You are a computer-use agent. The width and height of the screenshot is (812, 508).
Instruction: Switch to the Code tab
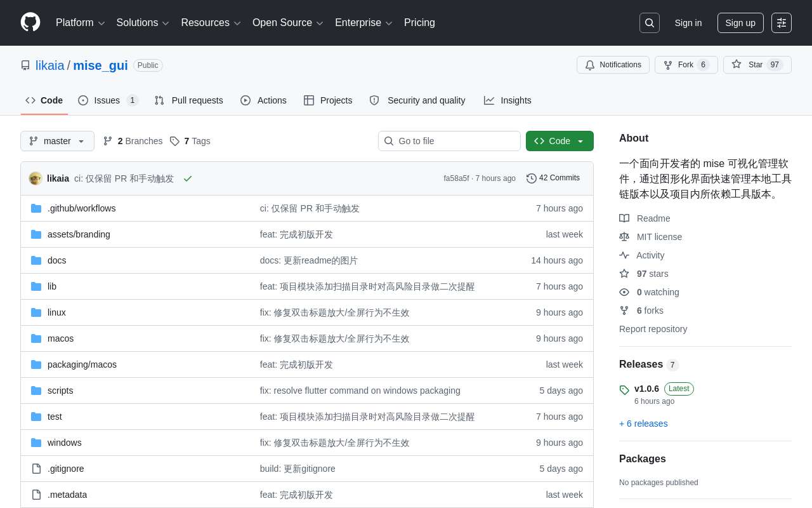pyautogui.click(x=44, y=100)
